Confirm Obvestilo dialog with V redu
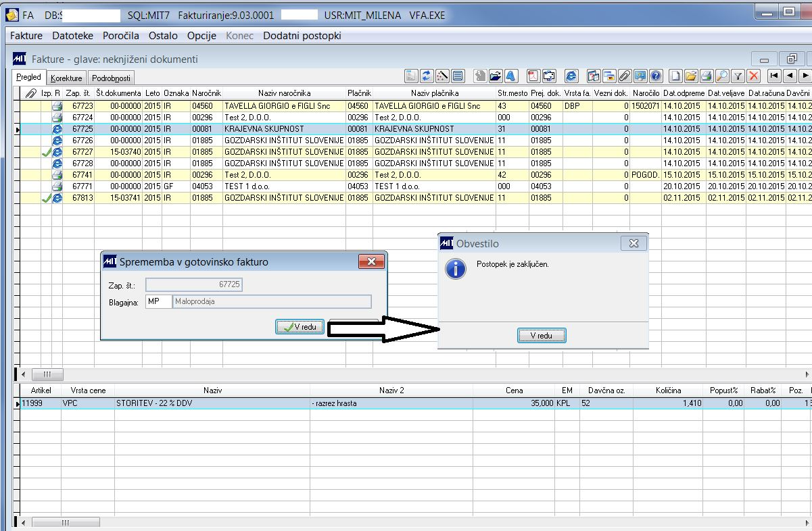The image size is (812, 531). point(542,336)
